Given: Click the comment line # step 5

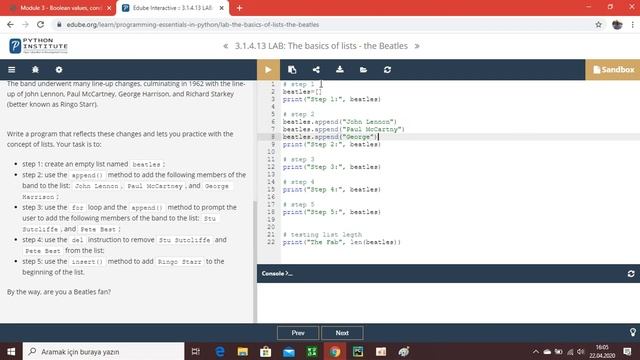Looking at the screenshot, I should (x=298, y=204).
